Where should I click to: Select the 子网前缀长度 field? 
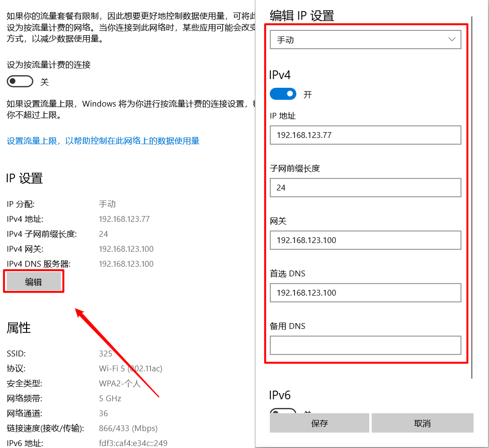point(365,188)
